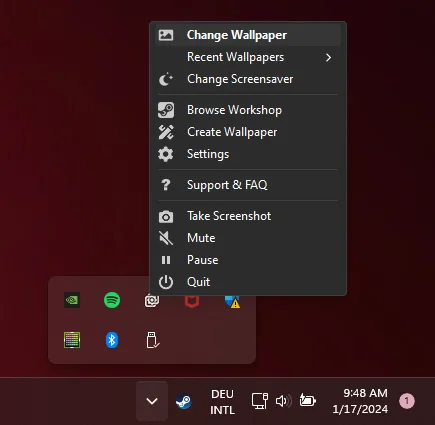Click the camera icon for Take Screenshot
The height and width of the screenshot is (425, 435).
(x=166, y=217)
